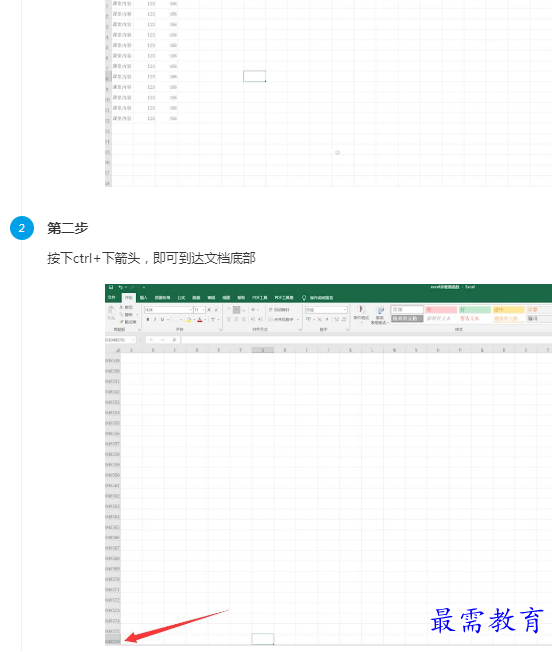Click the Paste clipboard icon

tap(111, 310)
